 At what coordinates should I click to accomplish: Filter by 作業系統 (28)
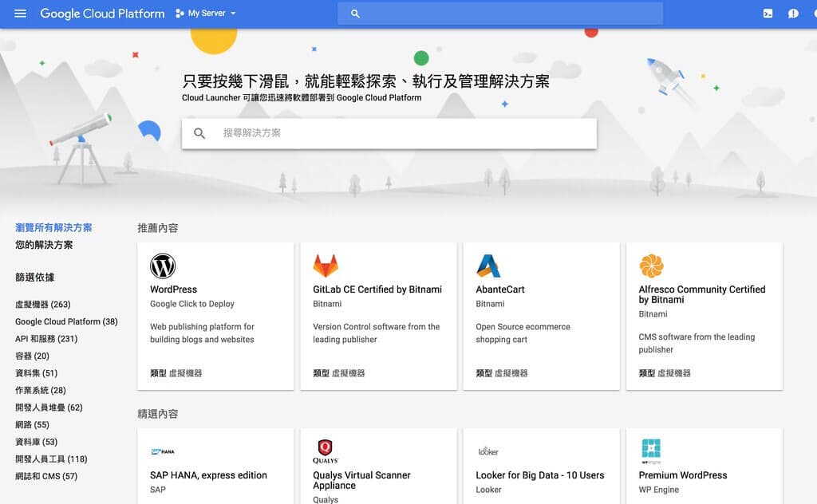tap(41, 390)
